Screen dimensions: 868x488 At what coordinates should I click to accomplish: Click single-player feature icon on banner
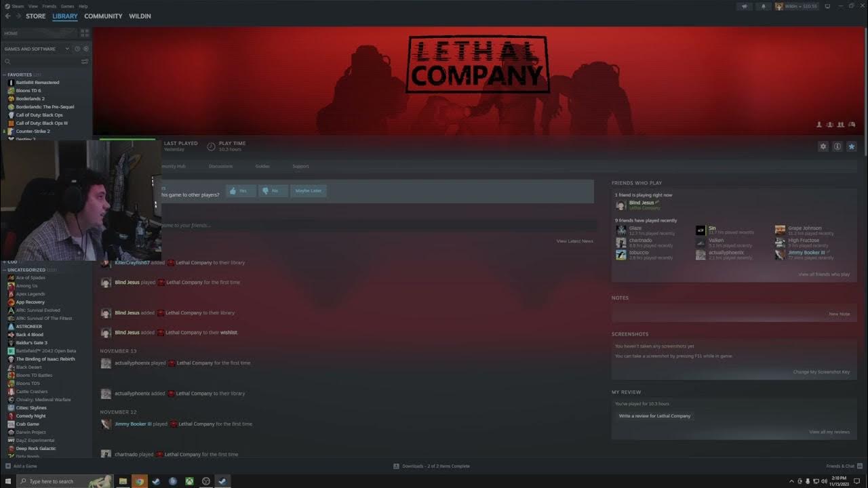click(x=819, y=125)
